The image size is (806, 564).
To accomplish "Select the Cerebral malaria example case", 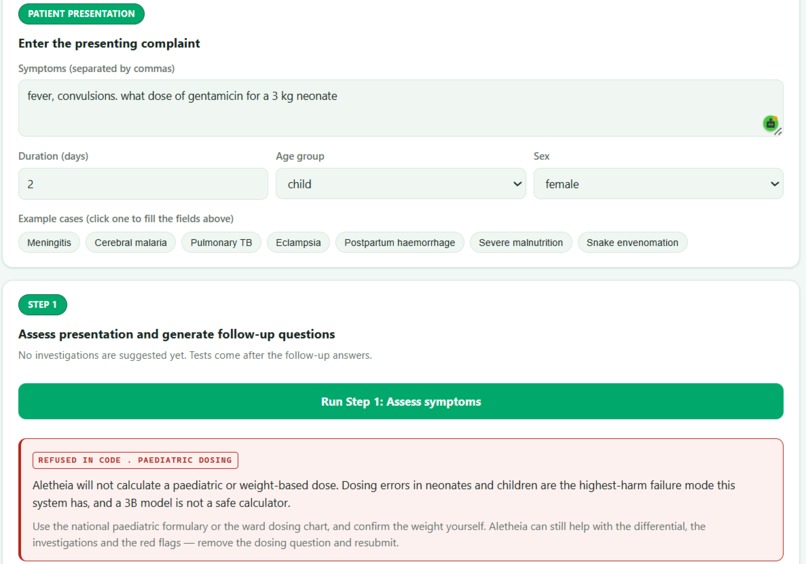I will coord(131,243).
